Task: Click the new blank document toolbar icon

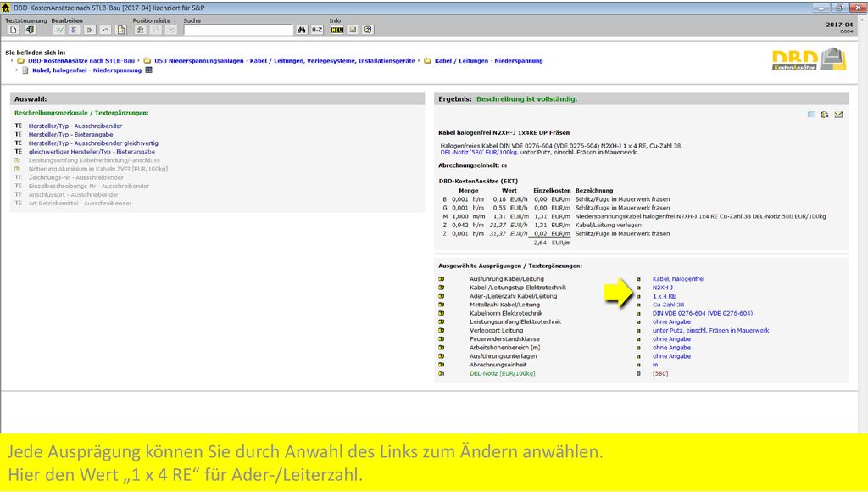Action: point(14,30)
